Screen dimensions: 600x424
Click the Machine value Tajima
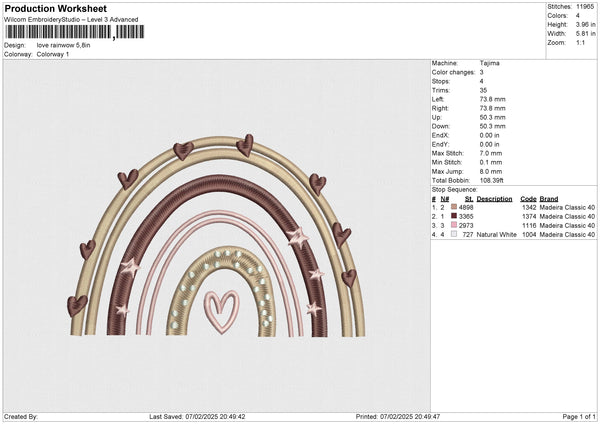489,63
